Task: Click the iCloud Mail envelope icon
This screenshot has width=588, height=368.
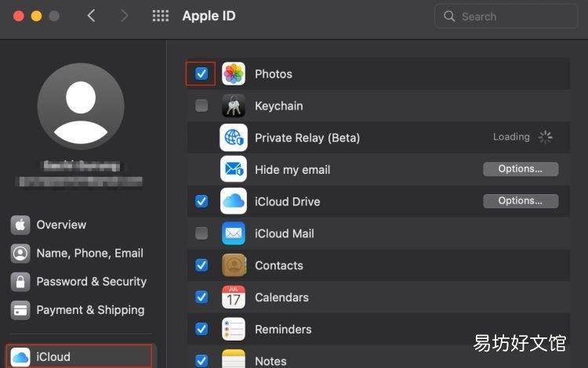Action: coord(234,233)
